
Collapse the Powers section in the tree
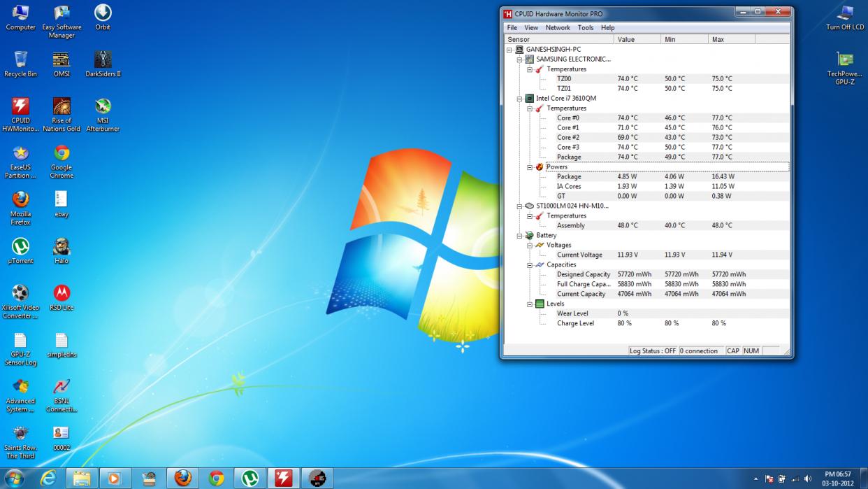click(530, 167)
